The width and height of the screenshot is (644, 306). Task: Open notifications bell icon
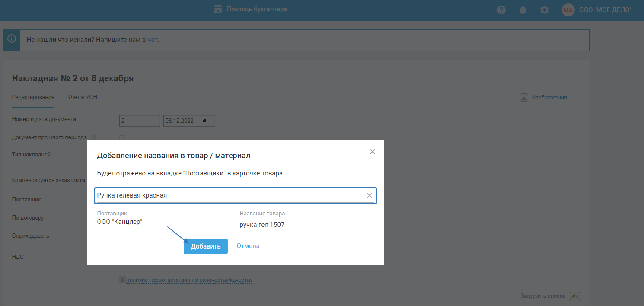[523, 10]
